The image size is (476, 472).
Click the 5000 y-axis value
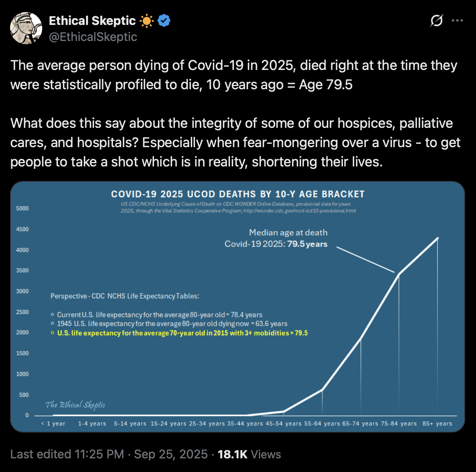tap(23, 208)
